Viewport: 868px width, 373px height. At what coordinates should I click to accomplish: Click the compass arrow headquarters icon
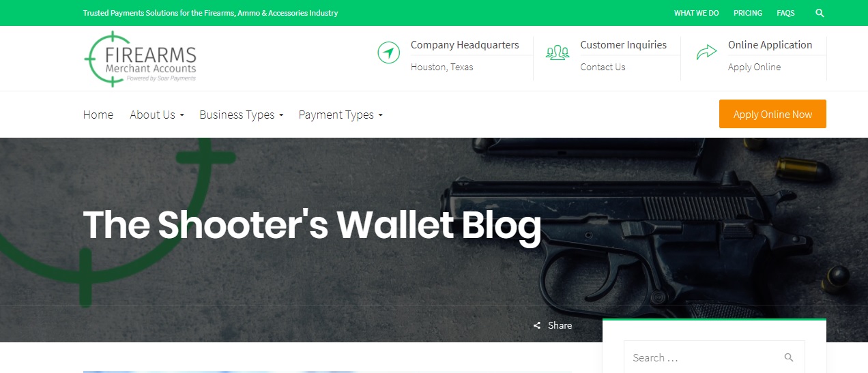coord(388,53)
